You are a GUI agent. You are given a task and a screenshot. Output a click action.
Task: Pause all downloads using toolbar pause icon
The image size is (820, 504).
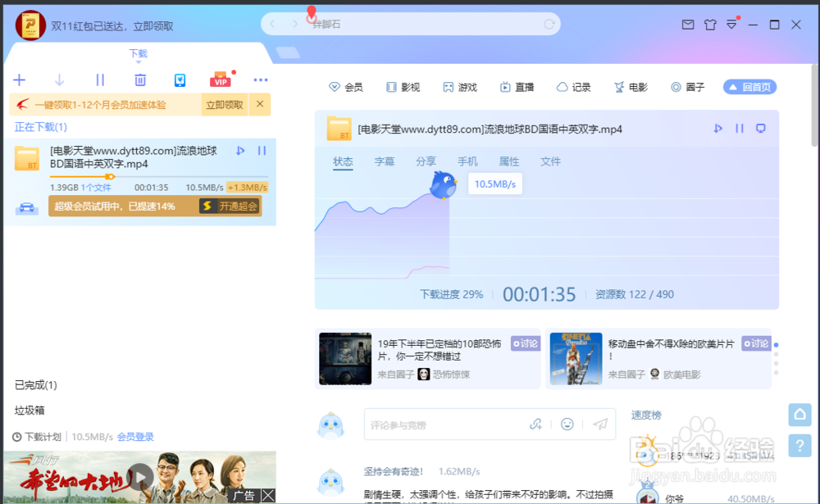(100, 80)
